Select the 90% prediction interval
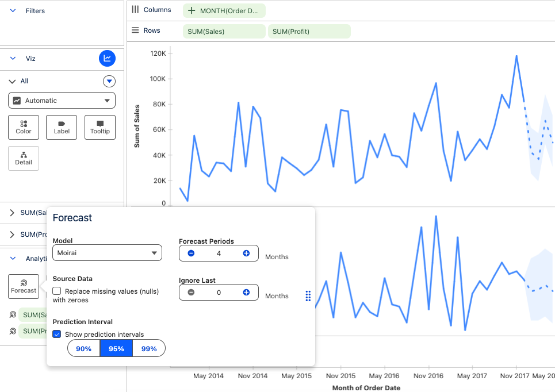 84,348
